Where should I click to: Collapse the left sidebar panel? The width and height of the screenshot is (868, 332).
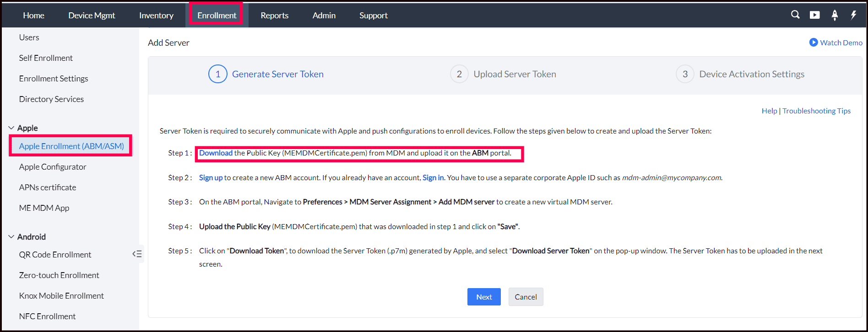tap(137, 254)
